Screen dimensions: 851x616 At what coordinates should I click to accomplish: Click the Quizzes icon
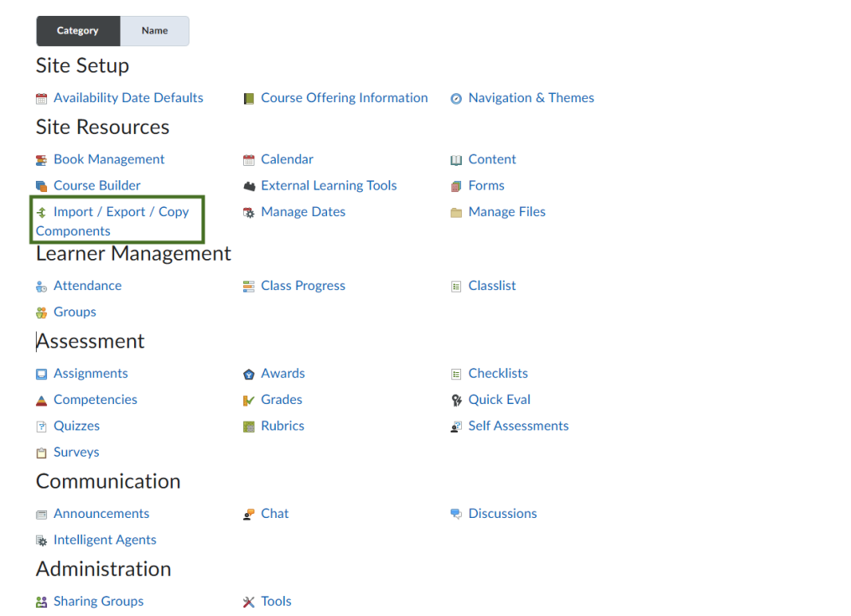pyautogui.click(x=41, y=427)
